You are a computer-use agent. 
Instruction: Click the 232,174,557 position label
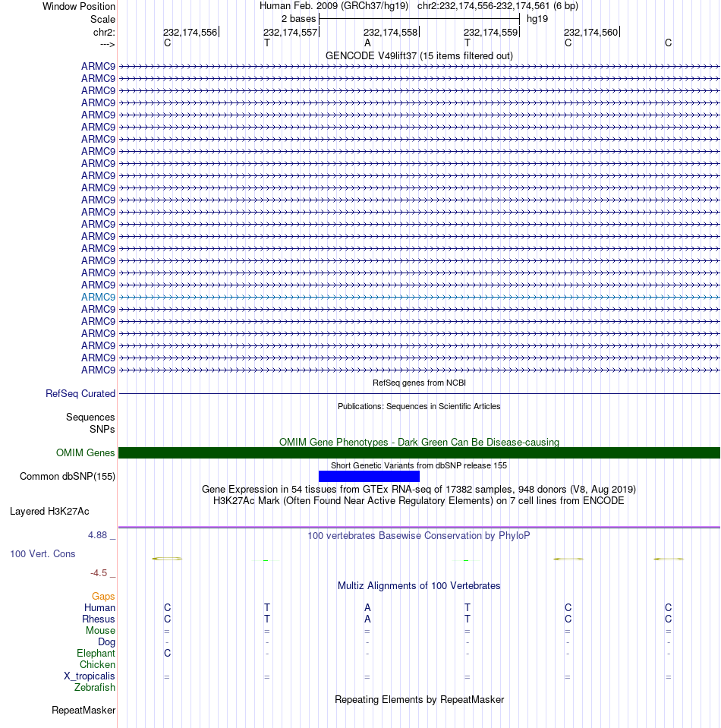click(290, 33)
